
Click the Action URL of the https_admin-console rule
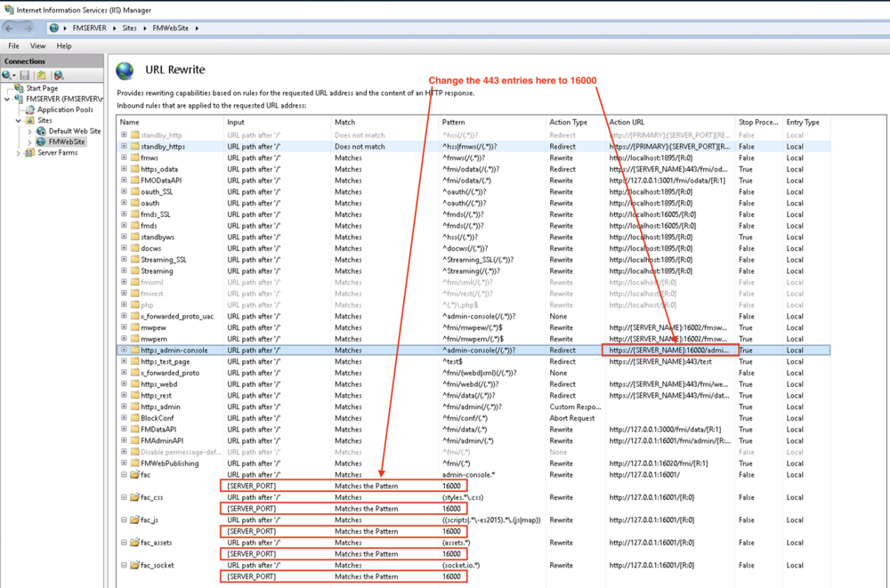670,350
